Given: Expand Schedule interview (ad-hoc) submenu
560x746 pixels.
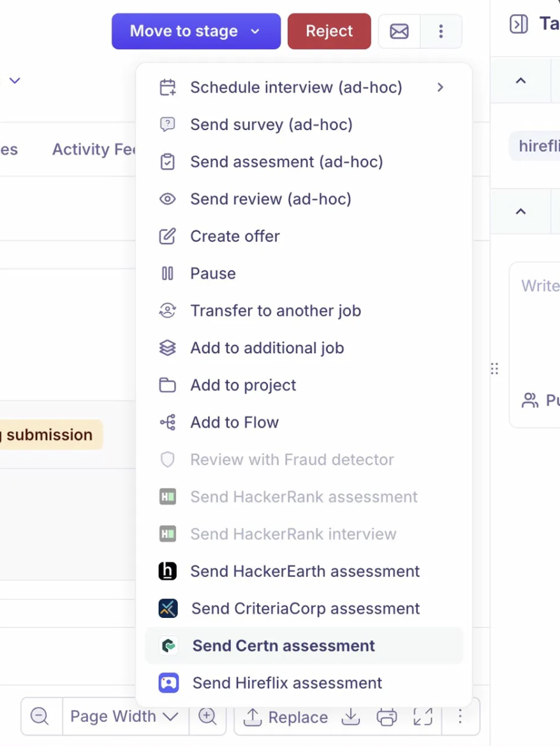Looking at the screenshot, I should (440, 87).
